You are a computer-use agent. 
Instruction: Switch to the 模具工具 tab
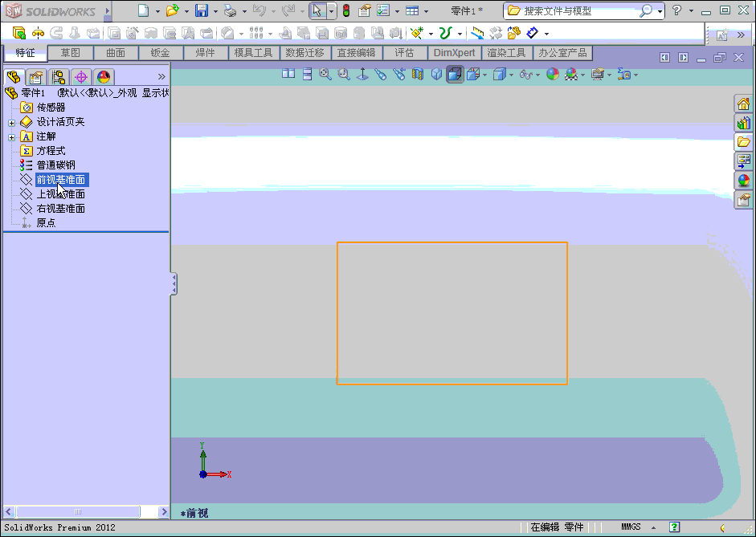254,53
